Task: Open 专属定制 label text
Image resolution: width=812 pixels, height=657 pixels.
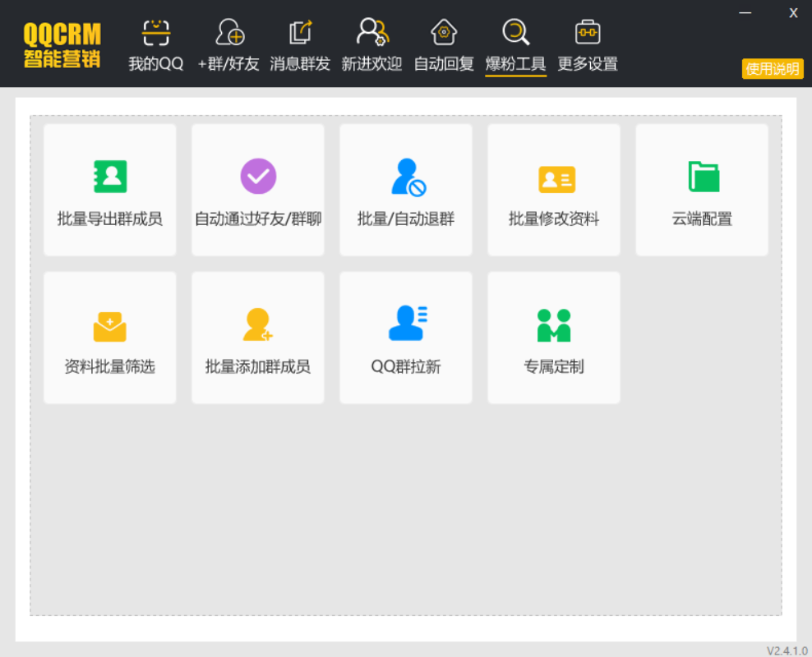Action: [x=554, y=366]
